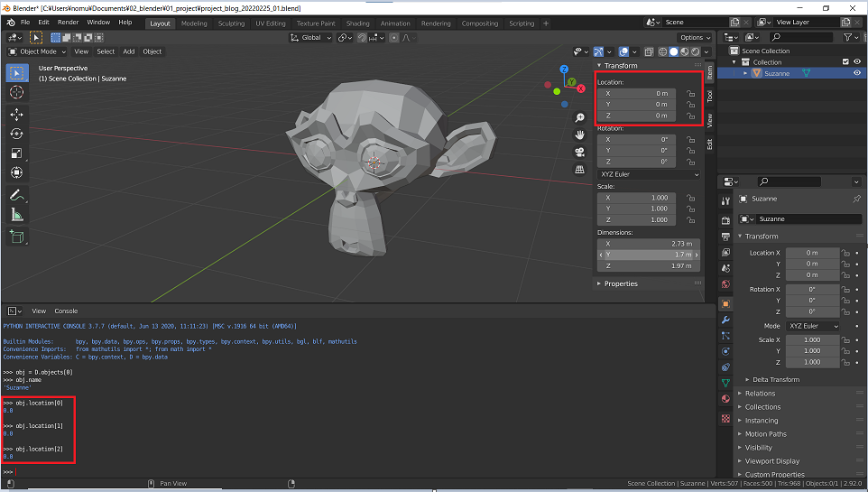Switch to wireframe viewport shading
This screenshot has height=492, width=868.
point(662,51)
